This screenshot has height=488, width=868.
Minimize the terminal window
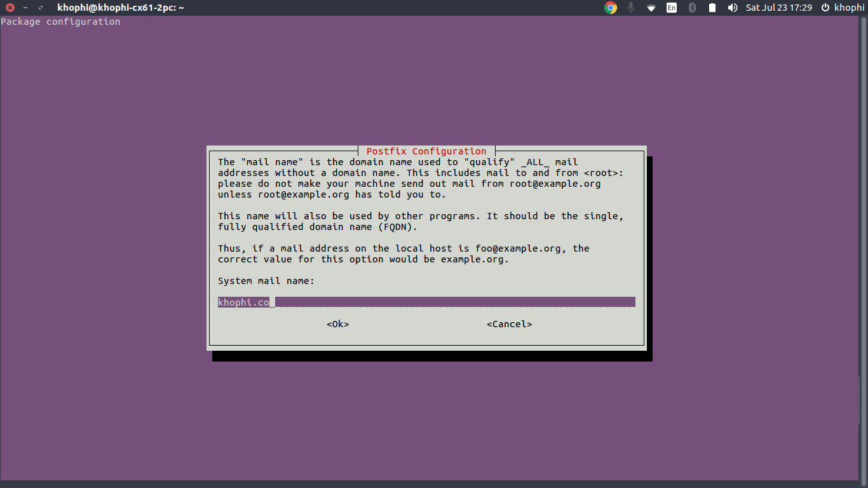(x=25, y=8)
